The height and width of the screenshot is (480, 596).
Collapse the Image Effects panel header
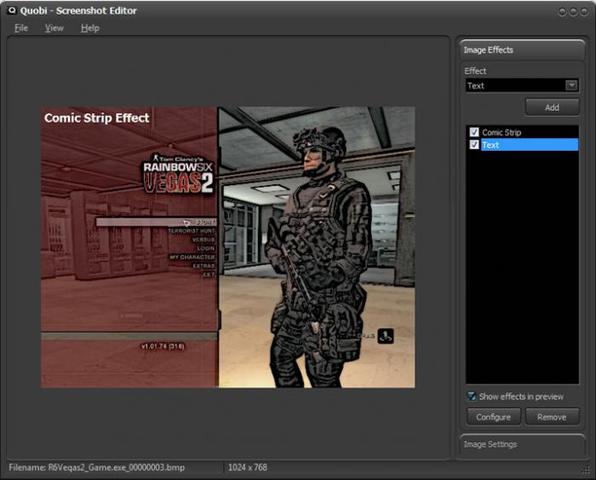point(522,50)
